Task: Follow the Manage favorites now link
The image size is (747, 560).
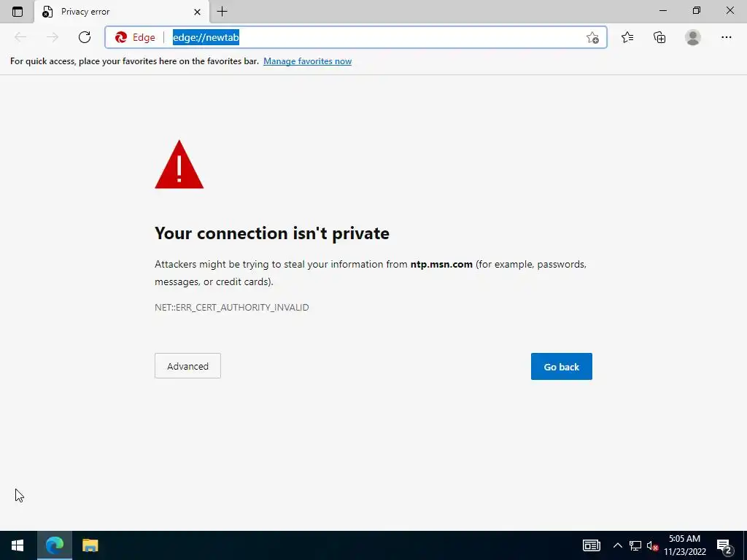Action: pyautogui.click(x=307, y=61)
